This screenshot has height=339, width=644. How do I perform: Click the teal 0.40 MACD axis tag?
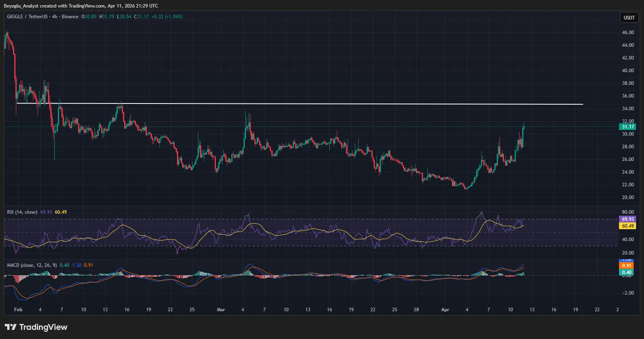[x=627, y=272]
